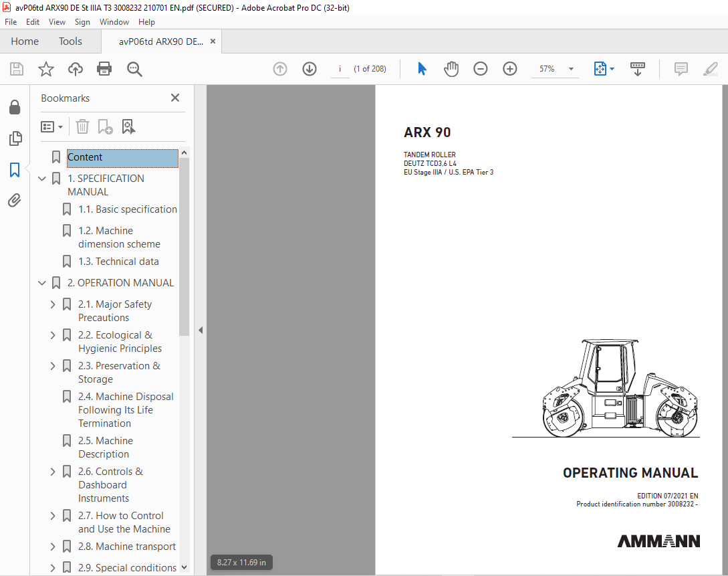728x576 pixels.
Task: Open bookmark options list dropdown
Action: (51, 126)
